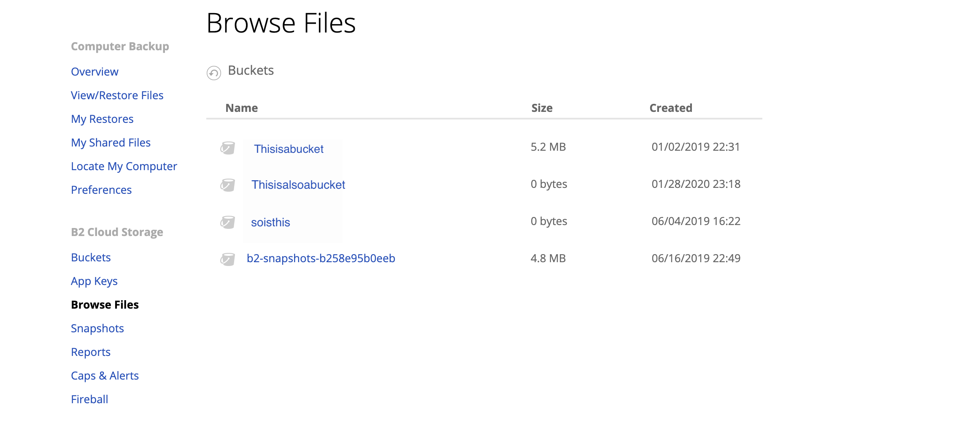
Task: Select My Restores in the sidebar
Action: pos(102,119)
